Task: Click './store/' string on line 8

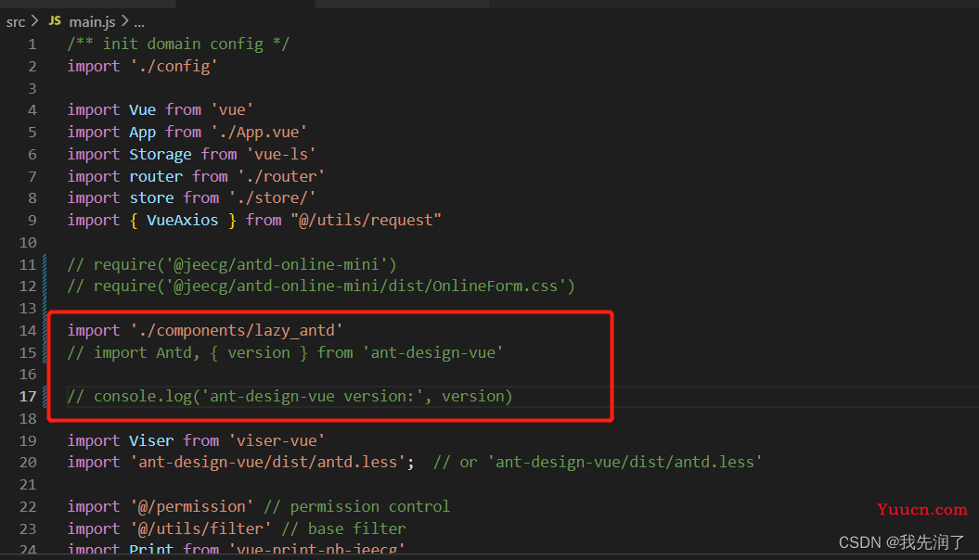Action: click(x=272, y=197)
